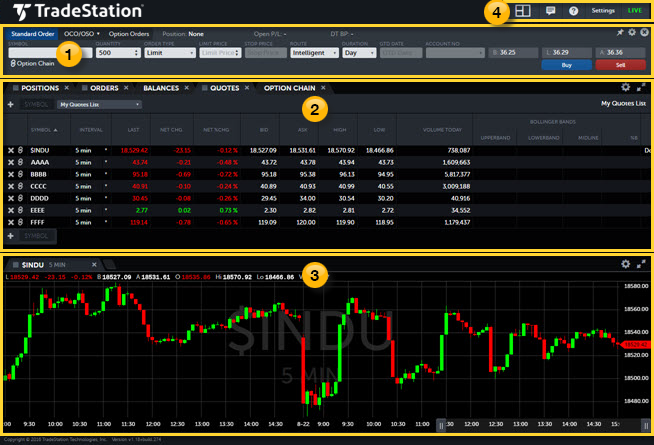Screen dimensions: 654x445
Task: Open the help question mark icon
Action: click(x=574, y=11)
